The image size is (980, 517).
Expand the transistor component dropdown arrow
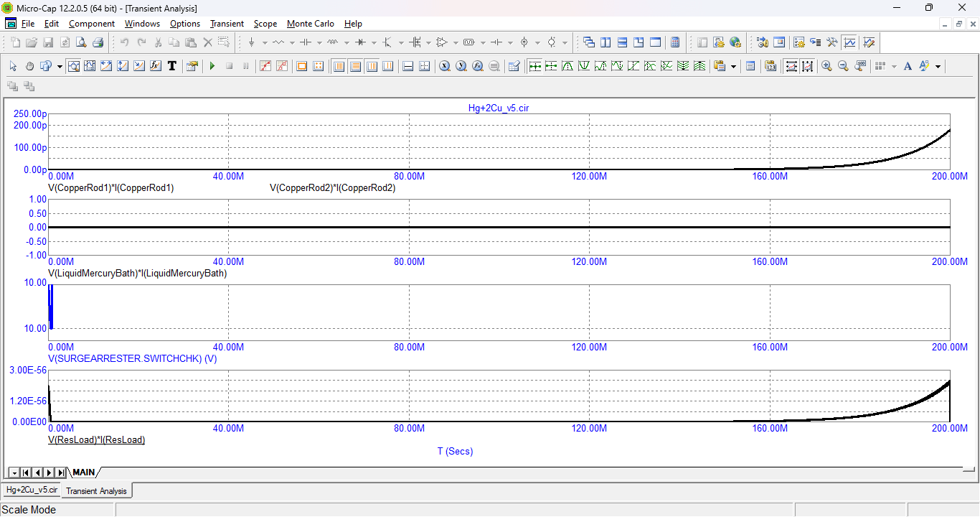click(401, 42)
